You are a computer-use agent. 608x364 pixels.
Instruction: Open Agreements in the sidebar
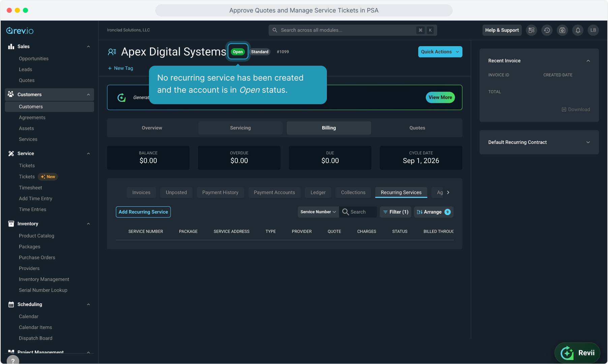pyautogui.click(x=32, y=118)
